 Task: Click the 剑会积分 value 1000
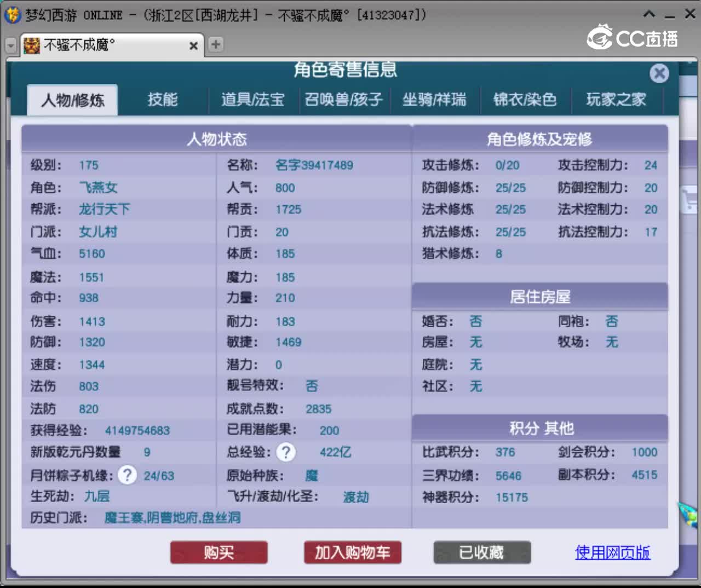click(645, 452)
